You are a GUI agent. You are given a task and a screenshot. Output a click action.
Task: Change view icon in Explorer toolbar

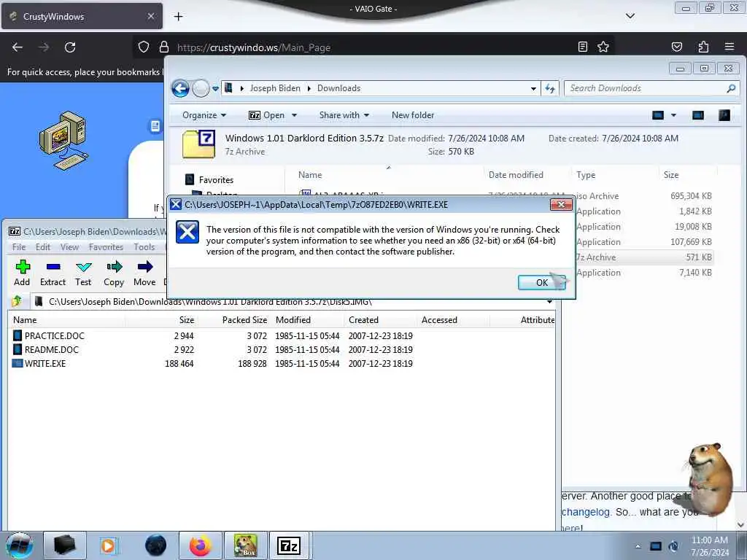point(658,115)
